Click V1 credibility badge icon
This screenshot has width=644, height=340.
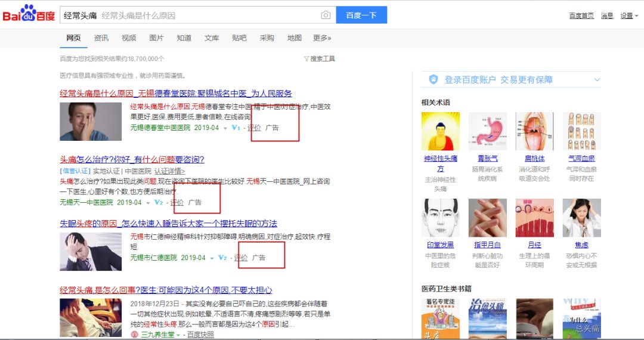point(236,128)
